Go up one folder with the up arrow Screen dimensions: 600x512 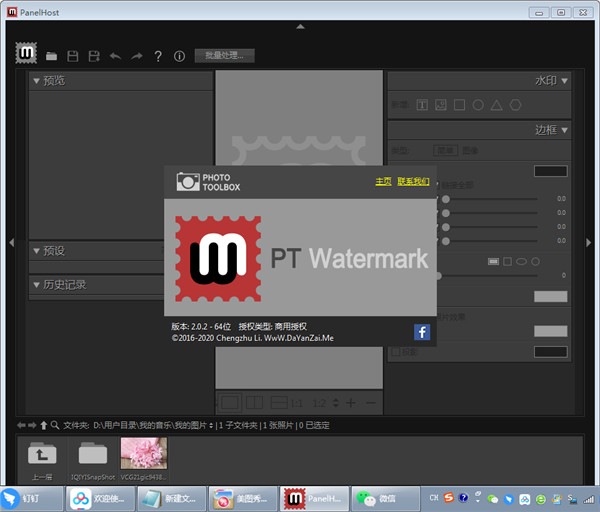click(x=44, y=425)
